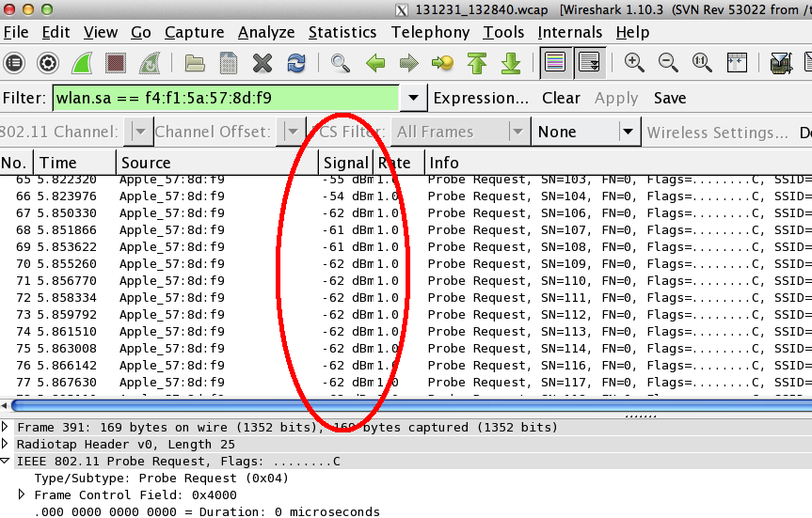The height and width of the screenshot is (518, 812).
Task: Open the capture interfaces list icon
Action: [x=14, y=63]
